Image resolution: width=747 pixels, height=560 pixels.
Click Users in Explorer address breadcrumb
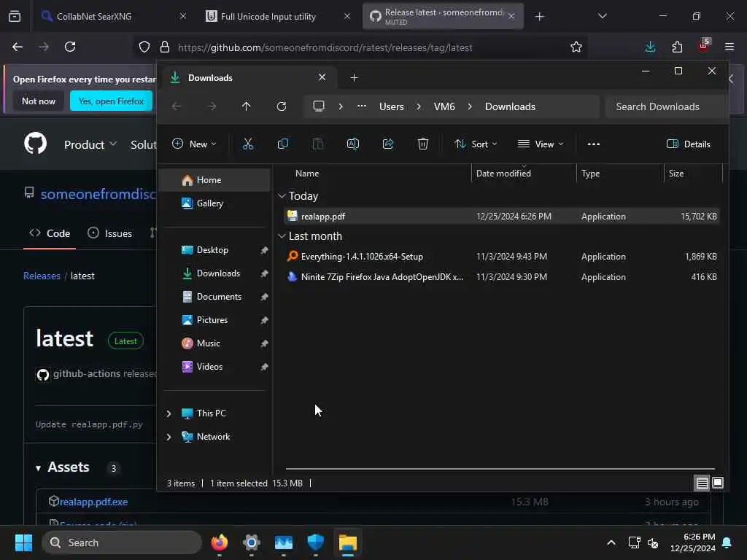tap(392, 106)
